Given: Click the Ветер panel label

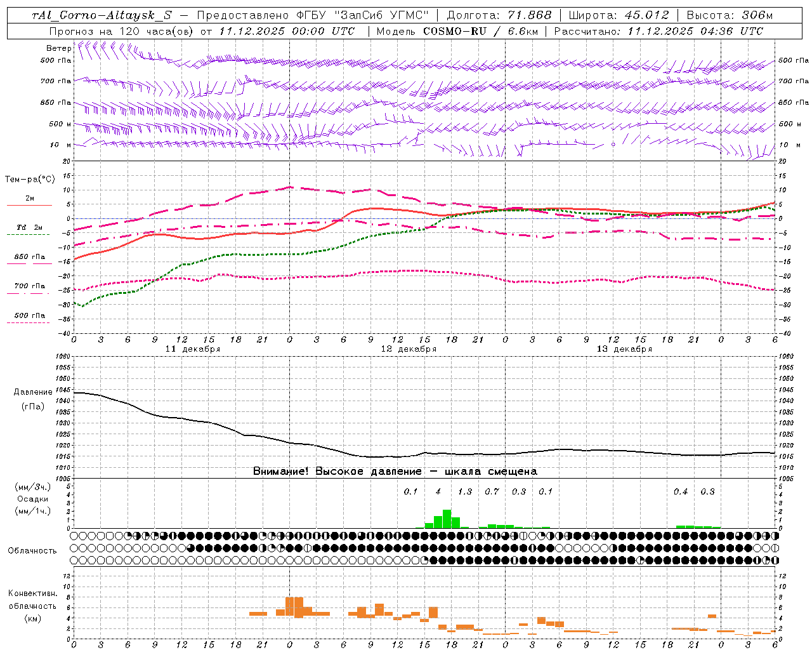Looking at the screenshot, I should pos(58,48).
